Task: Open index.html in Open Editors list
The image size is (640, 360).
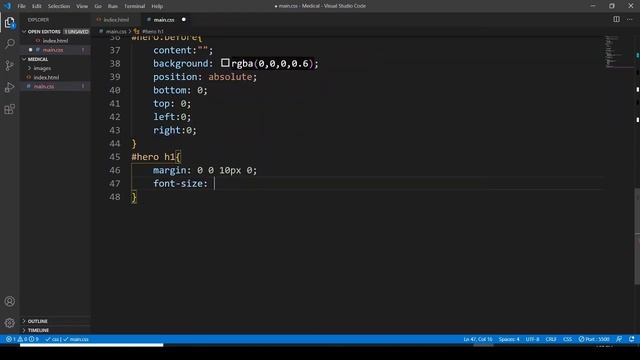Action: (x=55, y=41)
